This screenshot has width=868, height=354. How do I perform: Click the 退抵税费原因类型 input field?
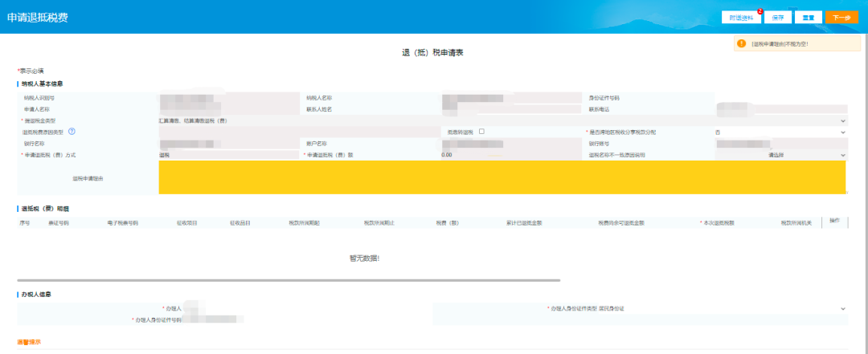pos(297,132)
